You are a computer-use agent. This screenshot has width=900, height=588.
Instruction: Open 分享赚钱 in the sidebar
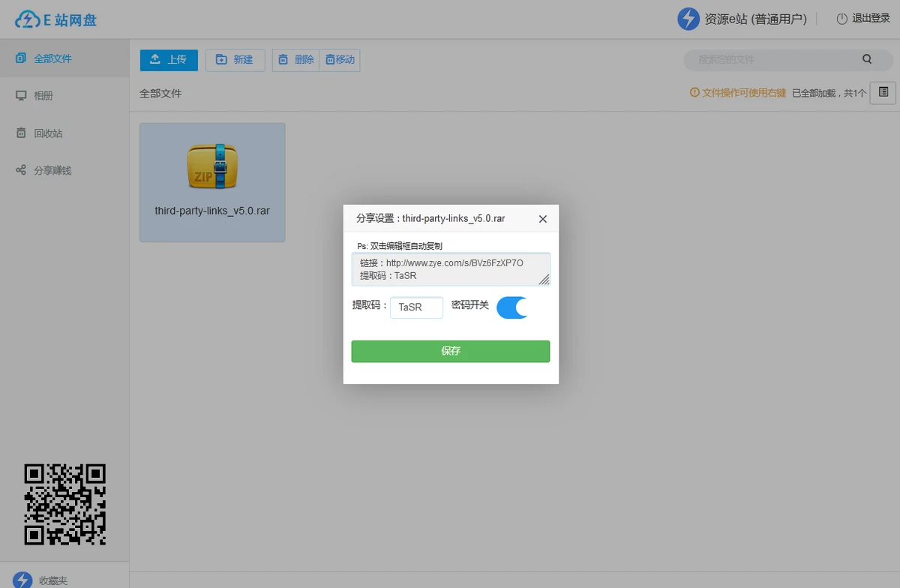[x=52, y=170]
